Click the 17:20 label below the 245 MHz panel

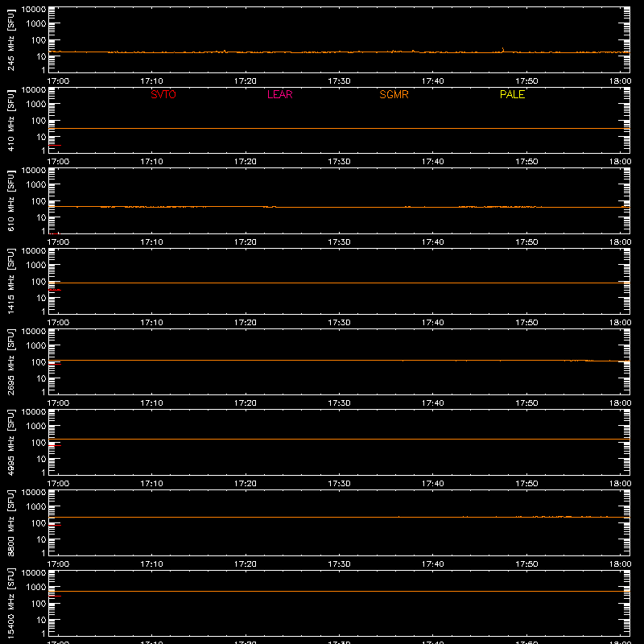246,81
